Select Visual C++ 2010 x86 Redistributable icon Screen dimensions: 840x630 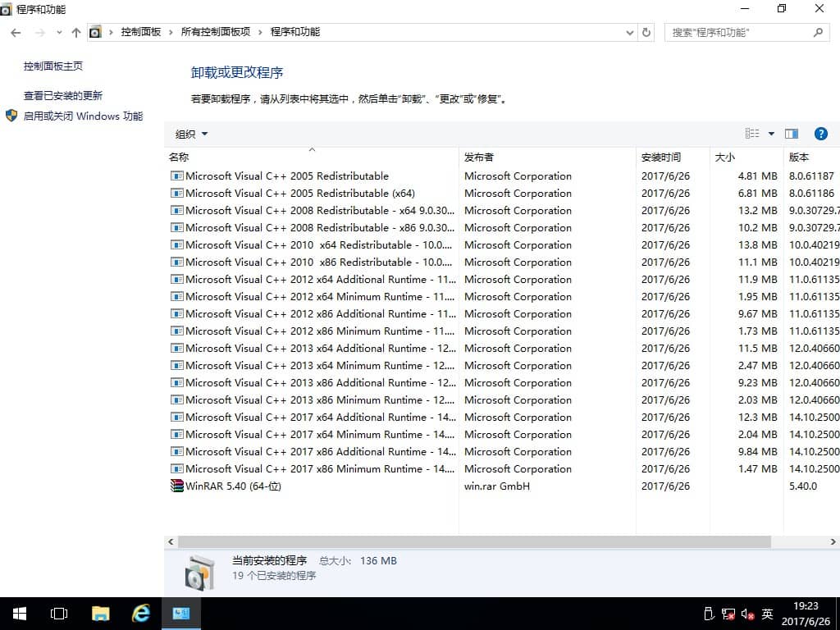coord(177,262)
